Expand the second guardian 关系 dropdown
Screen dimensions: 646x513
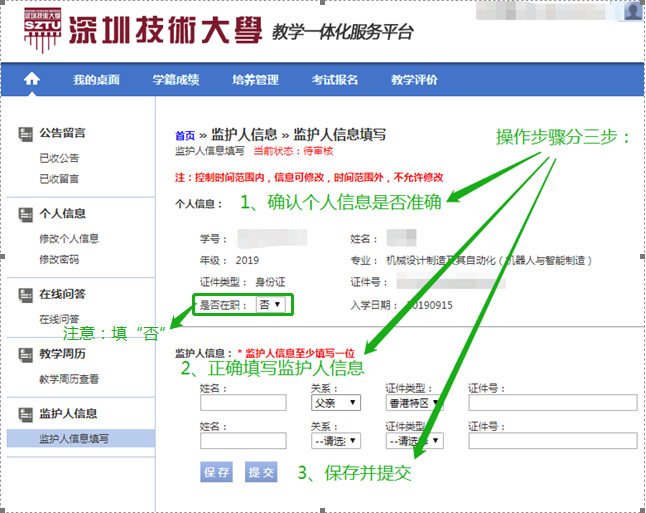(x=335, y=441)
